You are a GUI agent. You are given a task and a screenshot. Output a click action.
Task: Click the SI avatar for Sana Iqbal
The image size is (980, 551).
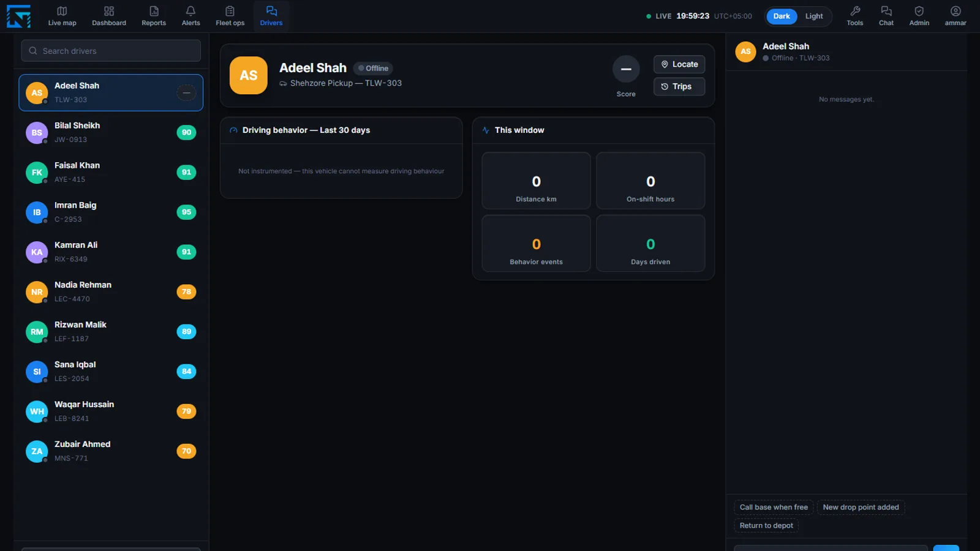37,371
